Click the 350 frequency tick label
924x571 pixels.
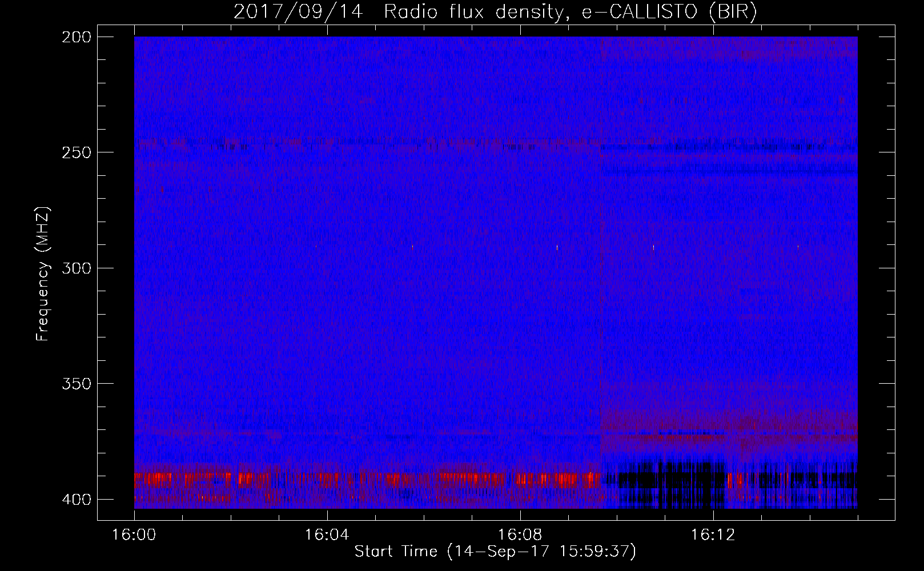[x=76, y=384]
